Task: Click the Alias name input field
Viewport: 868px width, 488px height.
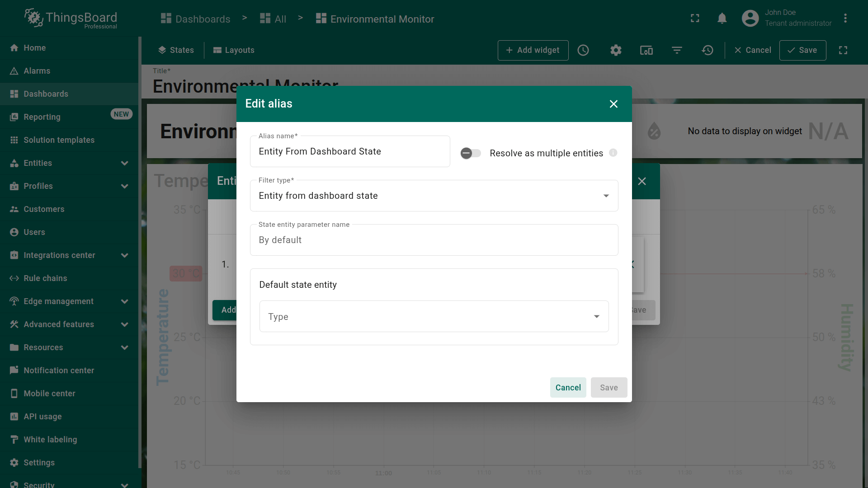Action: coord(349,152)
